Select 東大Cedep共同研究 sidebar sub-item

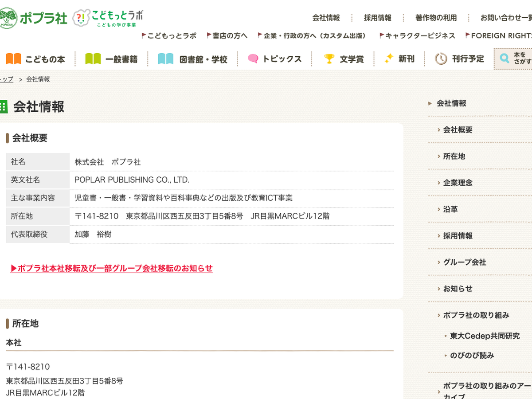tap(485, 336)
